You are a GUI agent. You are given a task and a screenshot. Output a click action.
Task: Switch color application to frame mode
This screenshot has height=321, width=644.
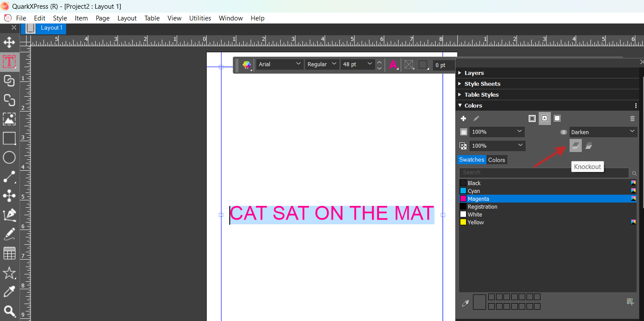click(x=532, y=118)
